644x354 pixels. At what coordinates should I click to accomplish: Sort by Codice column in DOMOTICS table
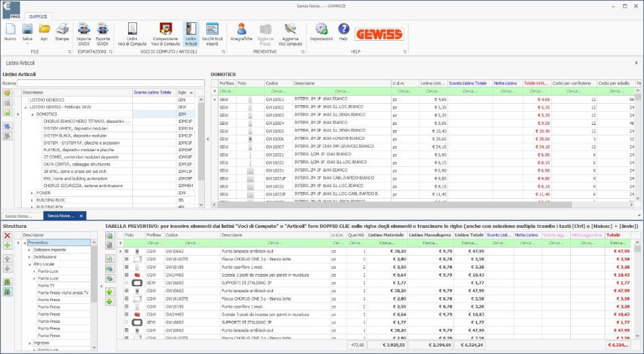tap(278, 83)
